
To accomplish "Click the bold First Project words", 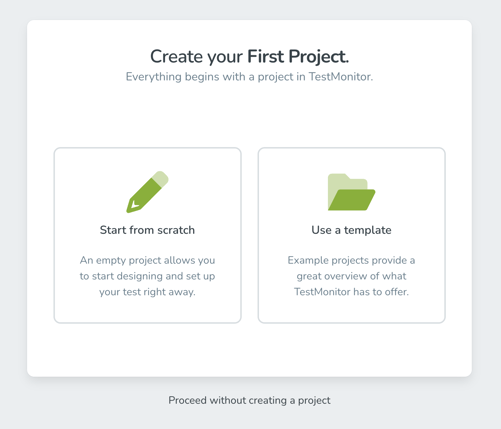I will tap(298, 57).
